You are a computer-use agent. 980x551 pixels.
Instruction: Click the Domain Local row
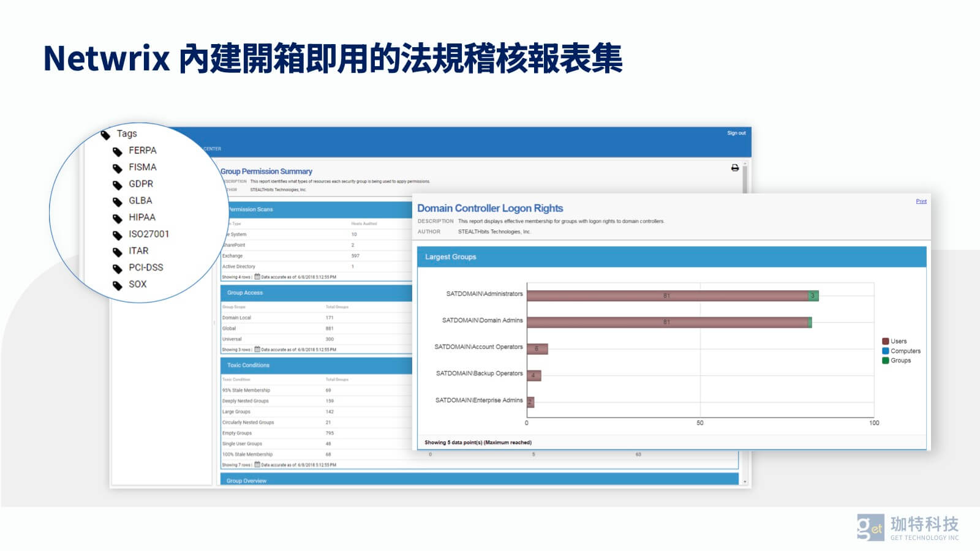click(316, 318)
